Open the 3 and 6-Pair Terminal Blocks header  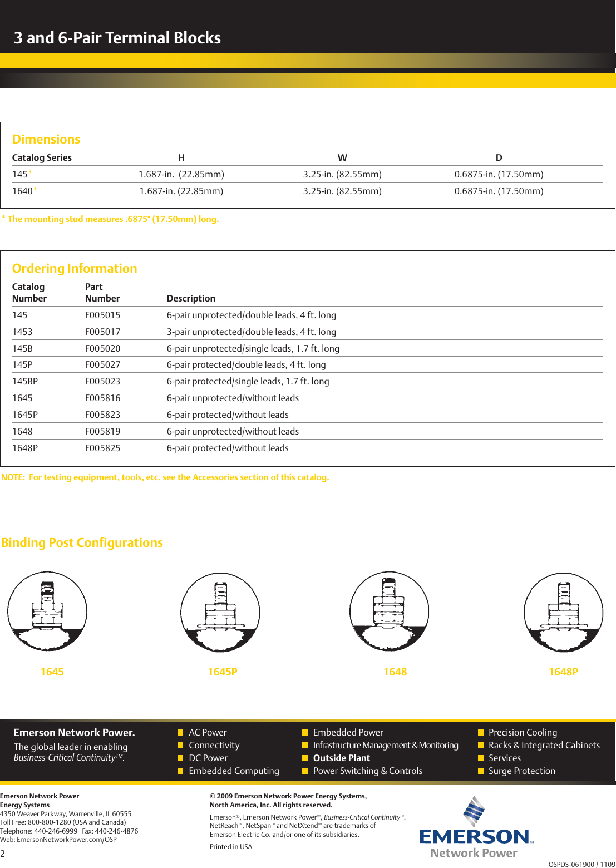(118, 38)
